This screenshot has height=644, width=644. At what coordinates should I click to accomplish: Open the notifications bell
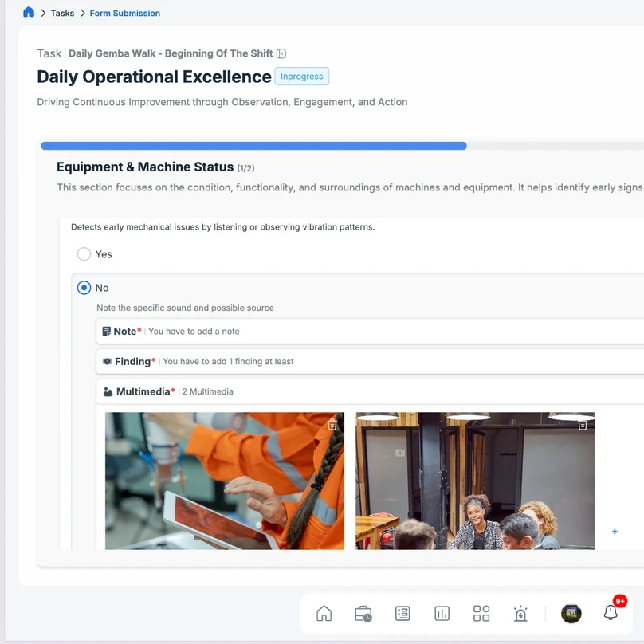pos(611,613)
